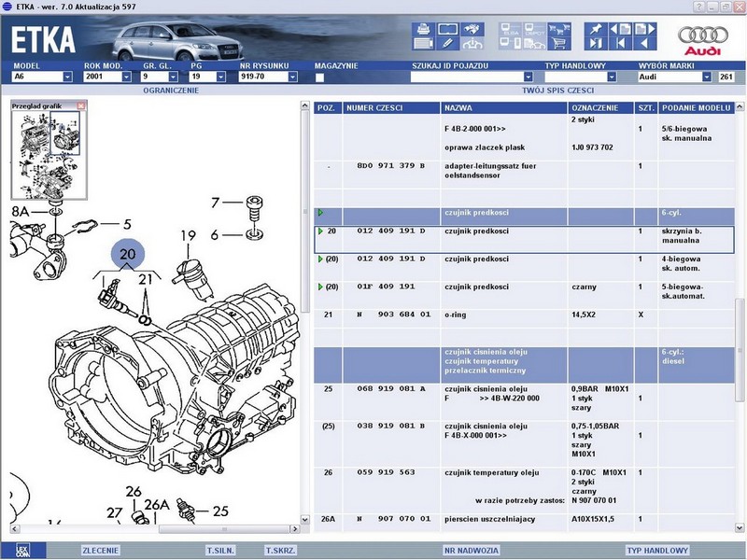Click the printer icon in toolbar
747x560 pixels.
click(x=423, y=30)
